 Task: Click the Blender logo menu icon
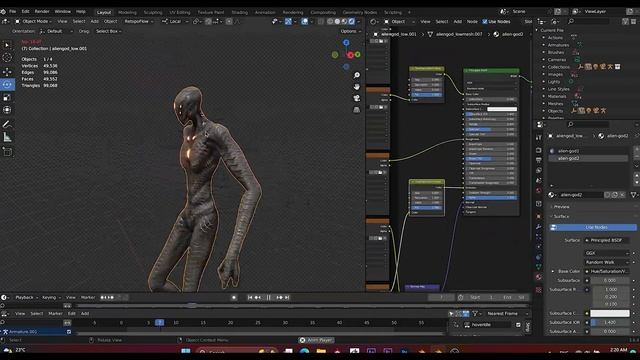[x=3, y=11]
